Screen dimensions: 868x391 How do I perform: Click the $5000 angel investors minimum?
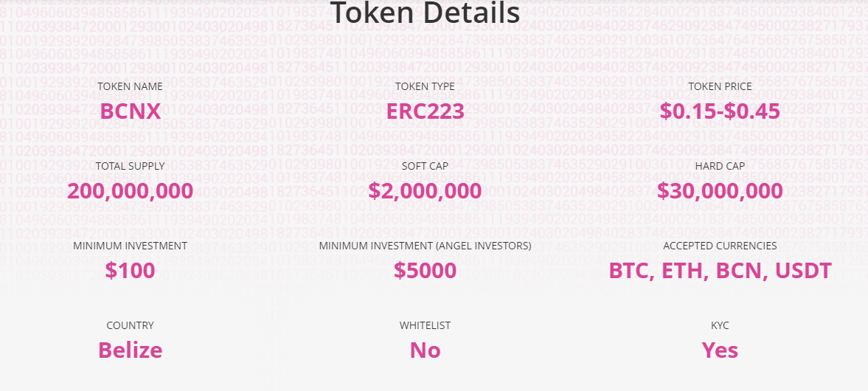tap(425, 271)
